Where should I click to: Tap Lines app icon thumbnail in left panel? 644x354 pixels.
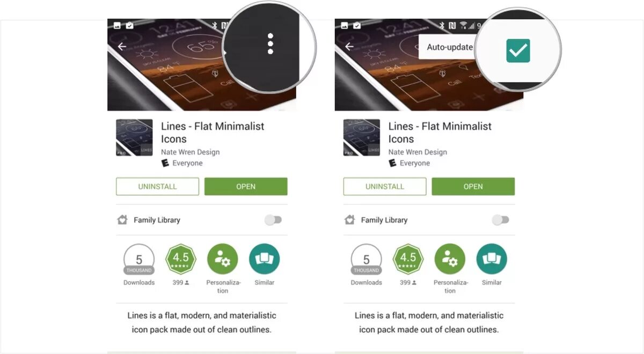point(134,138)
